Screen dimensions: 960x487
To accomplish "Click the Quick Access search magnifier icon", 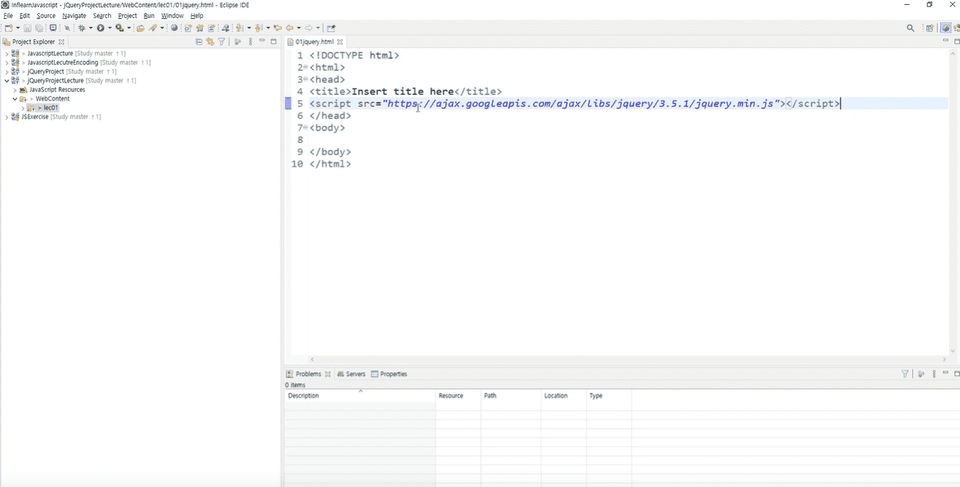I will 910,28.
